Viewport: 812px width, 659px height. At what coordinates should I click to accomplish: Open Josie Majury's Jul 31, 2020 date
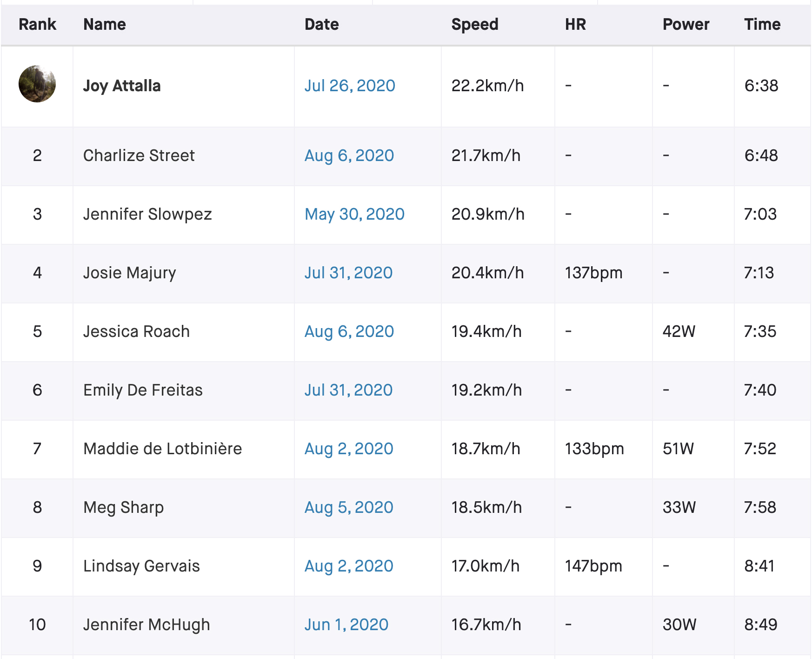click(x=348, y=273)
